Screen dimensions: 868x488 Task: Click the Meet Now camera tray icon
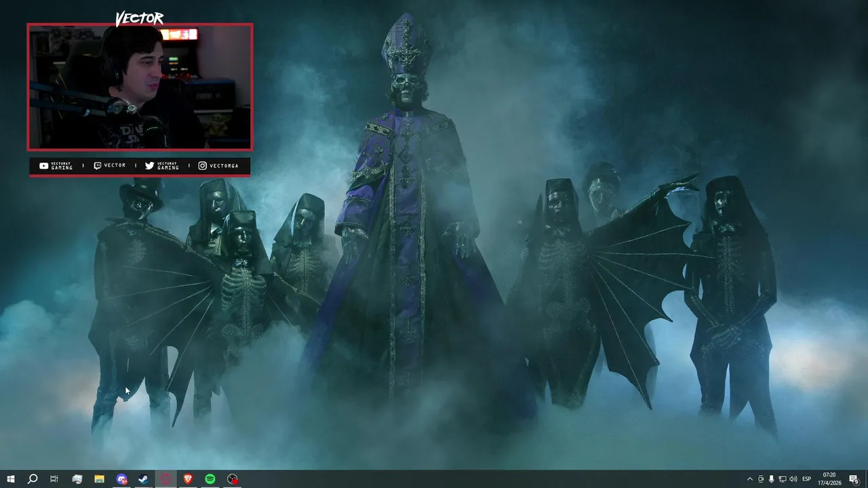[x=760, y=479]
